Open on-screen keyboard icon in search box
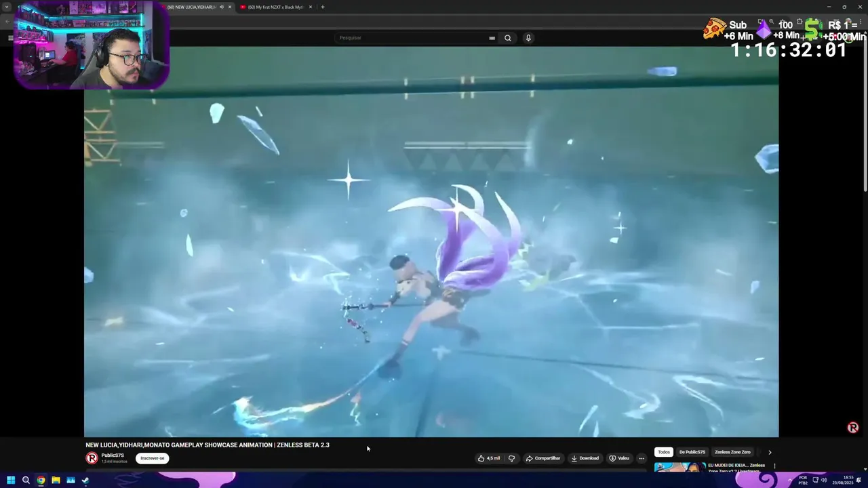The height and width of the screenshot is (488, 868). point(492,38)
